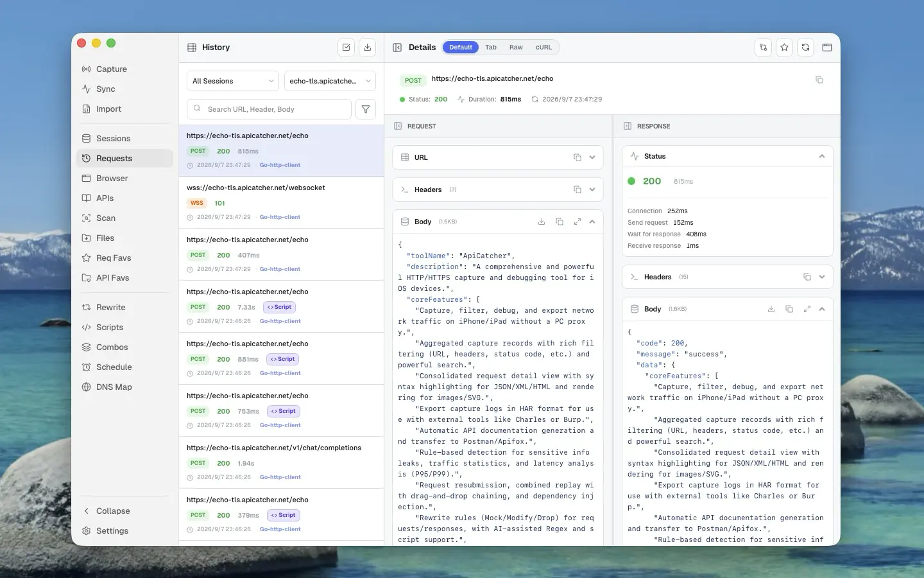Collapse the sidebar with Collapse button
The width and height of the screenshot is (924, 578).
click(x=124, y=511)
